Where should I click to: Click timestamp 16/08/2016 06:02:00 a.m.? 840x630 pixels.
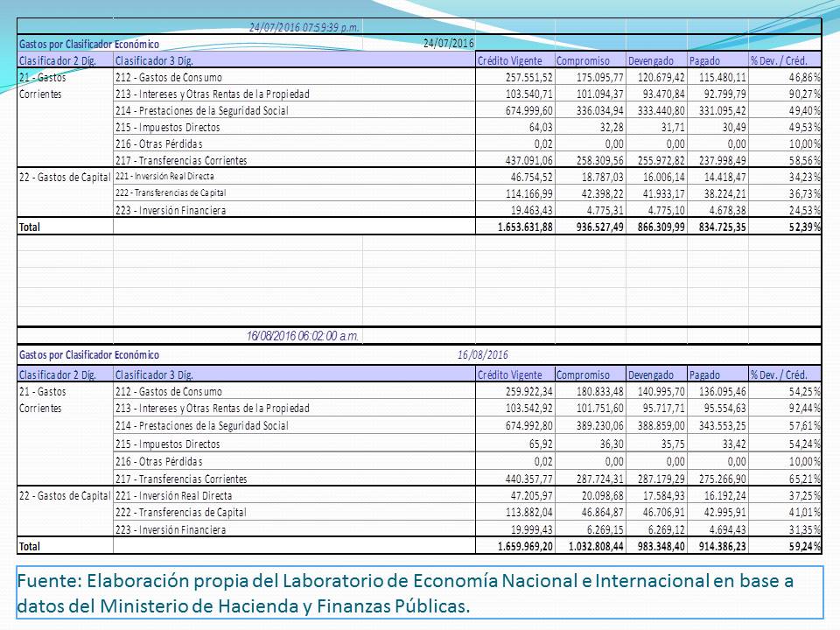pos(303,336)
